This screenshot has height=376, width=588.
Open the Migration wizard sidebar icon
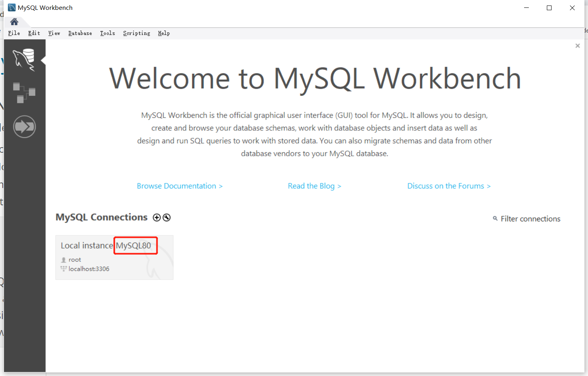point(24,127)
